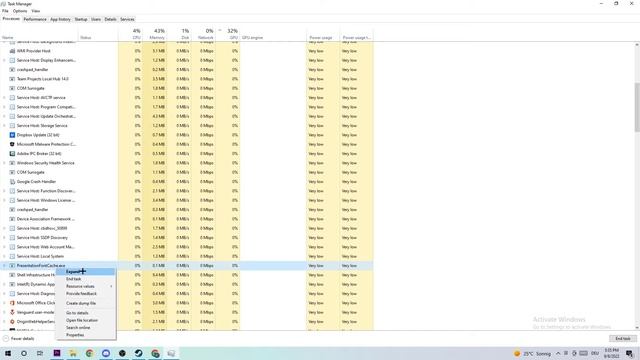Click the Vanguard user-mode process icon
This screenshot has width=640, height=360.
[12, 312]
